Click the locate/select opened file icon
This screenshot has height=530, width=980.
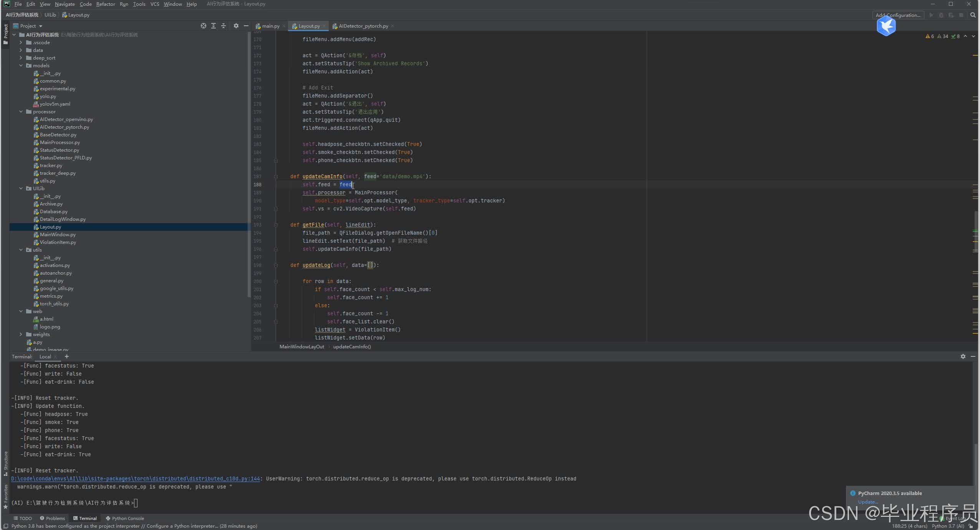click(x=203, y=26)
